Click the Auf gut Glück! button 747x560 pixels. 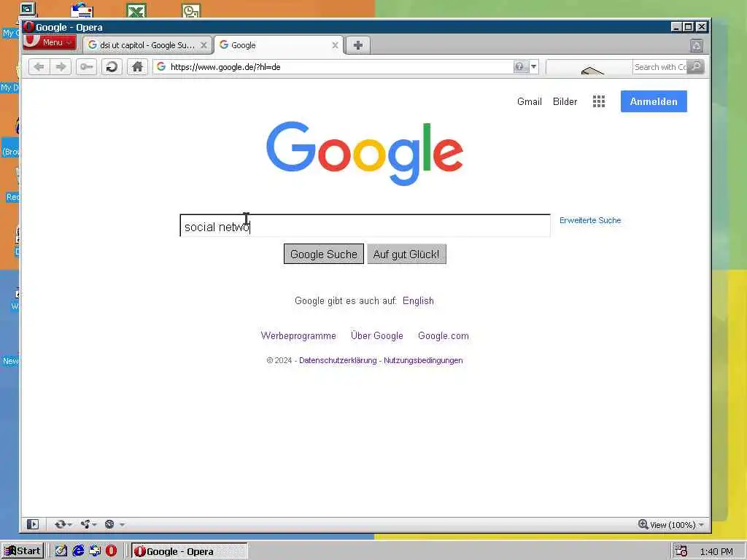coord(406,254)
